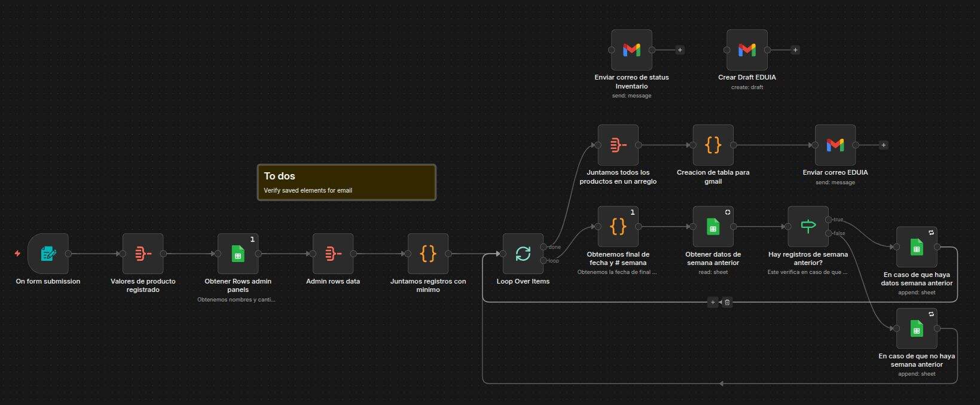The width and height of the screenshot is (980, 405).
Task: Click the Creacion de tabla para gmail label
Action: pos(713,176)
